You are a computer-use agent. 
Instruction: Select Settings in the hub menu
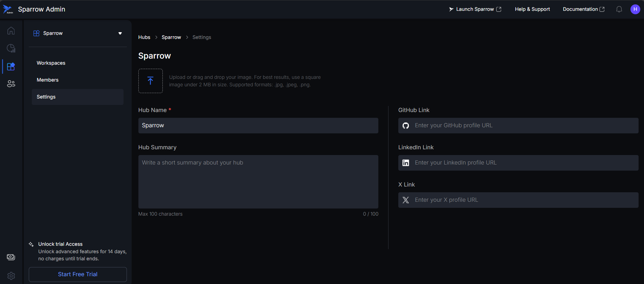(46, 97)
